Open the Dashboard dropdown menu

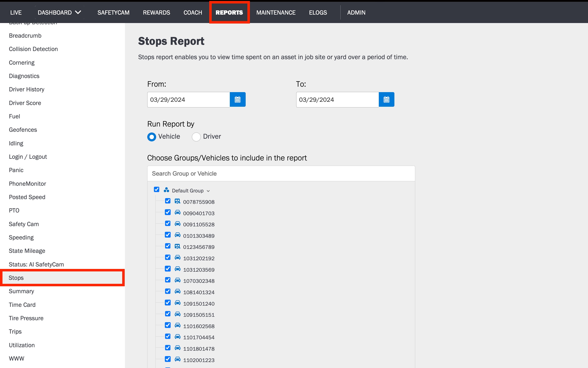click(59, 12)
